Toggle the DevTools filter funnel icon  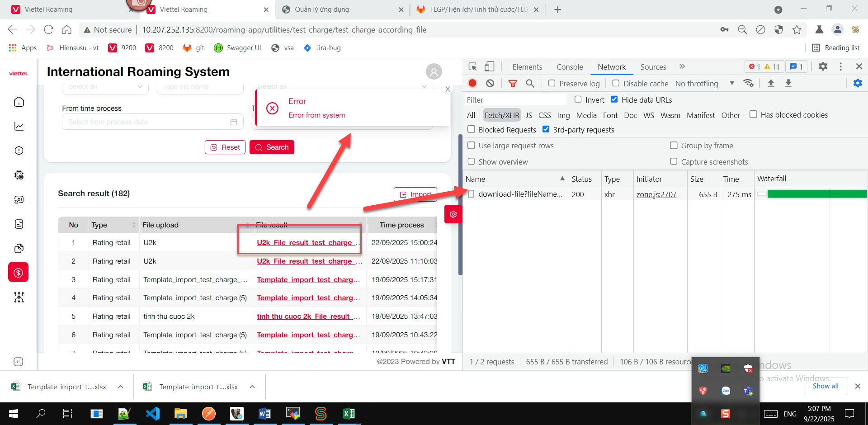[513, 83]
